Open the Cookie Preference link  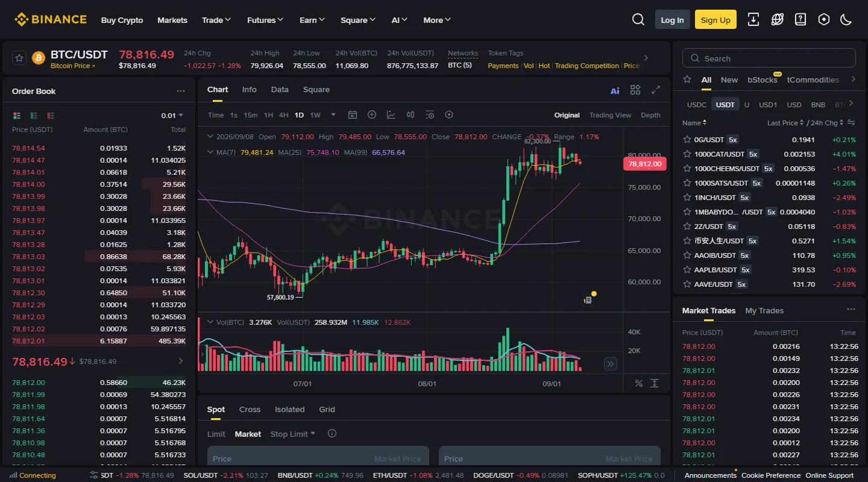pyautogui.click(x=771, y=475)
